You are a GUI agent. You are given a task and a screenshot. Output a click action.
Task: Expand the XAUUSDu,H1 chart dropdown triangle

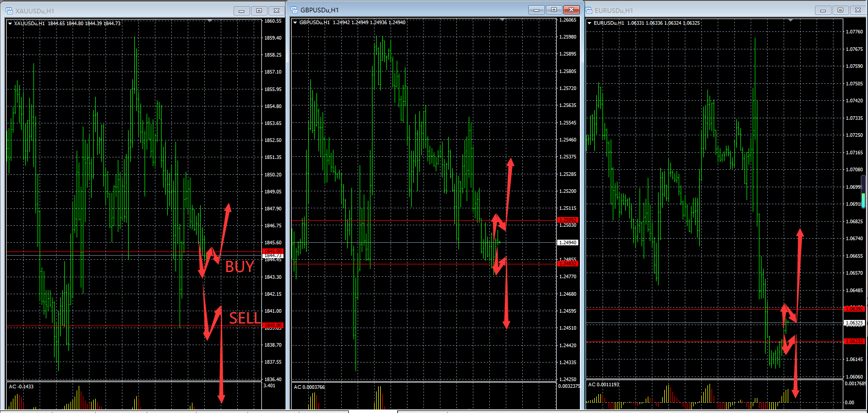coord(10,23)
